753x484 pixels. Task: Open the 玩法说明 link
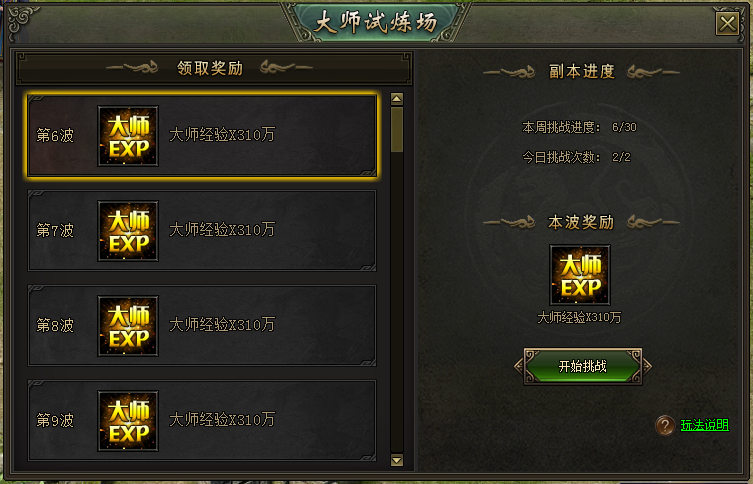click(704, 425)
